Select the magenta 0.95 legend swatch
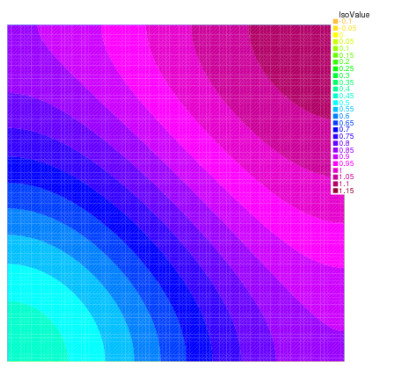Image resolution: width=396 pixels, height=369 pixels. 335,164
